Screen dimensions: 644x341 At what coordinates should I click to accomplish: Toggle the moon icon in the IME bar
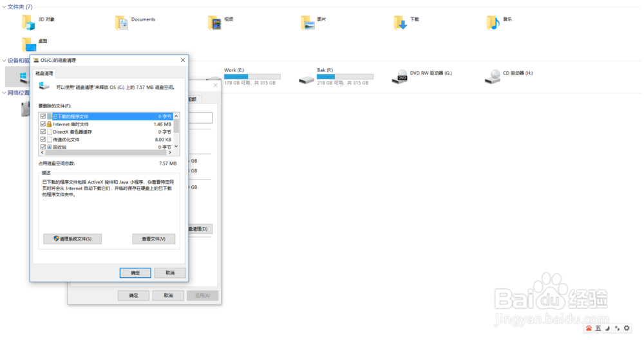tap(607, 328)
